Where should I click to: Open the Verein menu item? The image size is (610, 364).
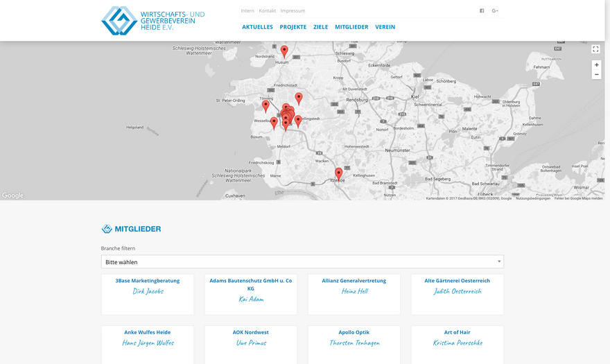pyautogui.click(x=385, y=27)
